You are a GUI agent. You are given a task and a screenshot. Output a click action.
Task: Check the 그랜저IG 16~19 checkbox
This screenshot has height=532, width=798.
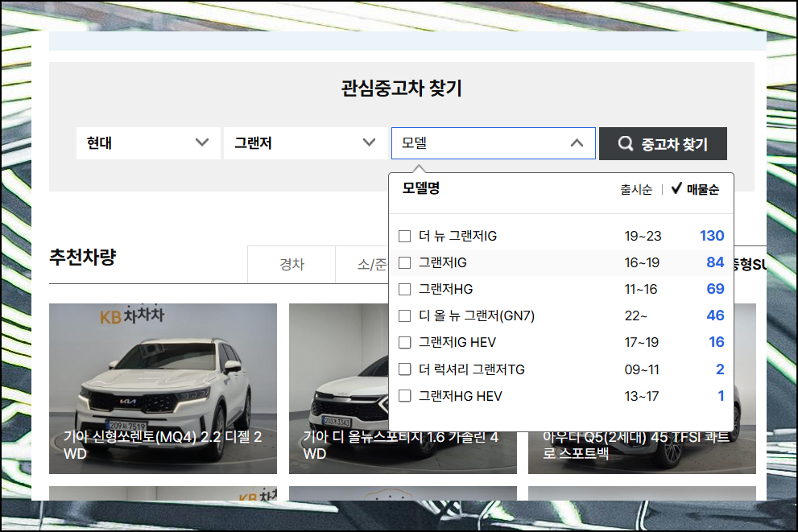[404, 262]
